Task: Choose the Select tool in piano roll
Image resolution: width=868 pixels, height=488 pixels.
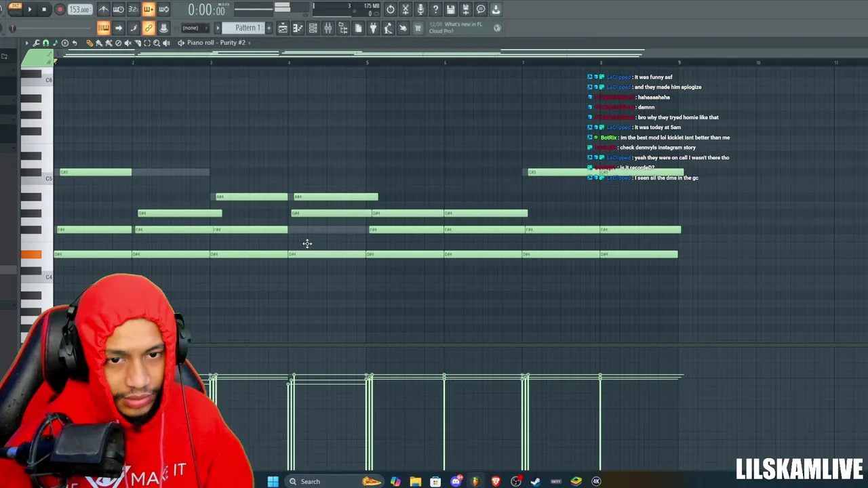Action: pos(147,43)
